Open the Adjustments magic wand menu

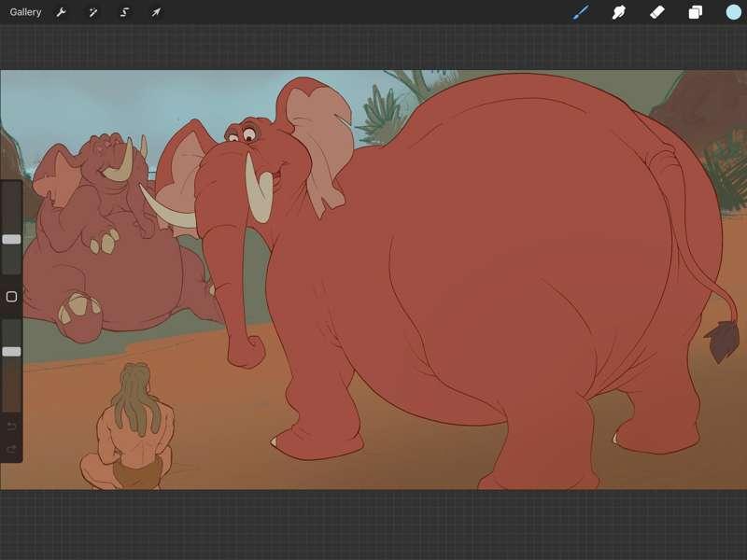[x=92, y=12]
